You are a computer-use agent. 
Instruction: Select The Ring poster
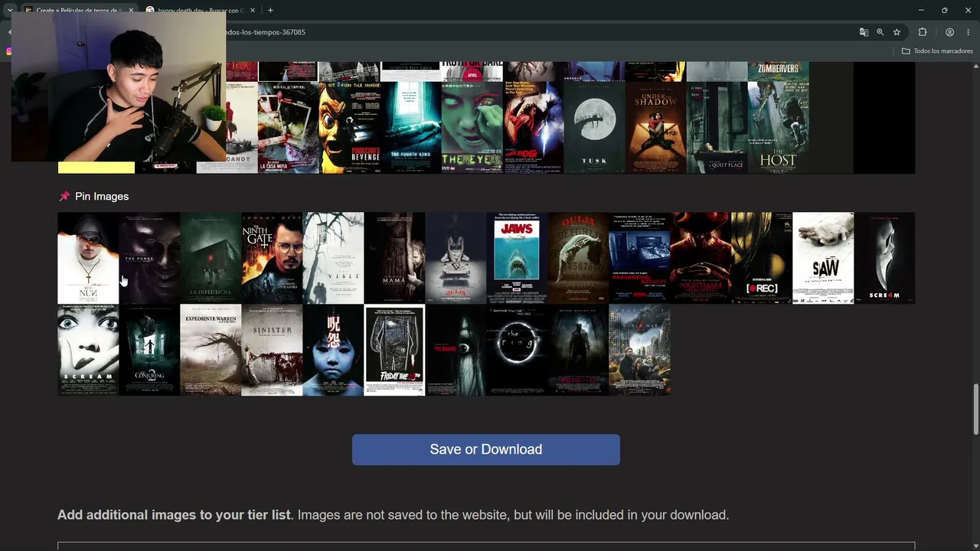[x=517, y=350]
